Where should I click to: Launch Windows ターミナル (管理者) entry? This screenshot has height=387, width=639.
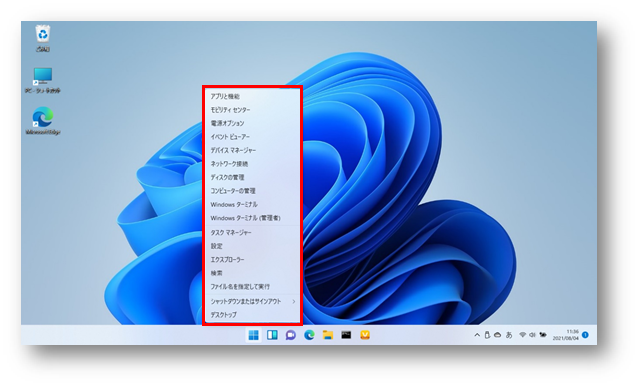(252, 218)
